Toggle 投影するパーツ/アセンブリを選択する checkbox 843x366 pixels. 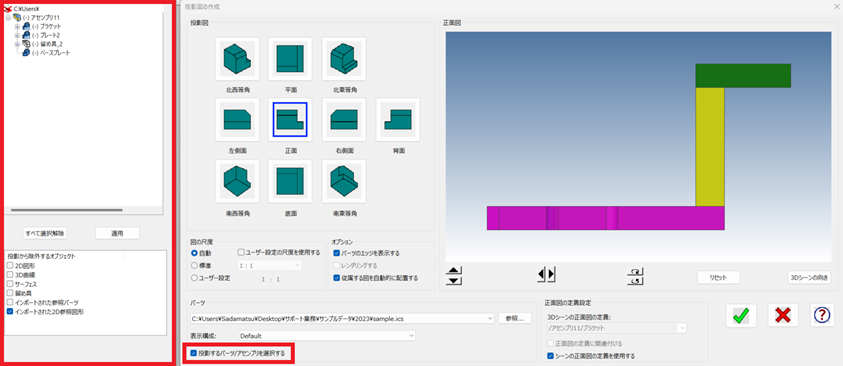pyautogui.click(x=194, y=353)
